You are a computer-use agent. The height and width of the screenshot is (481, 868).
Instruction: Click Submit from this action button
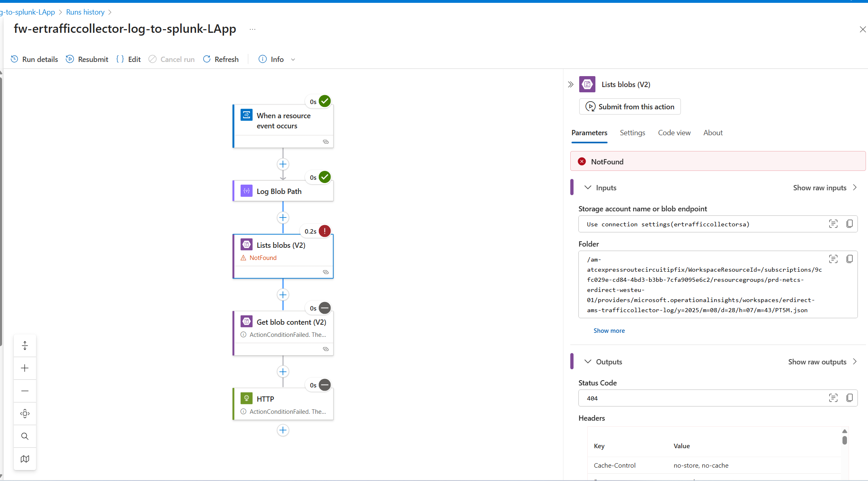[x=630, y=106]
